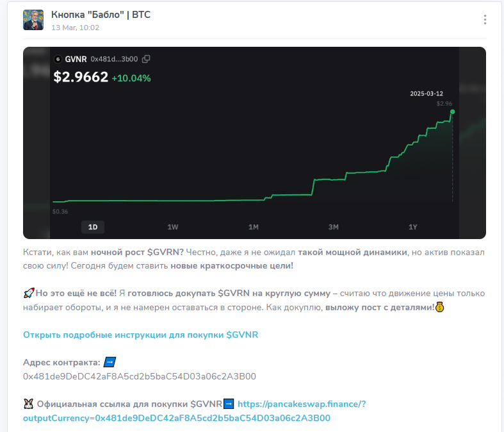
Task: Click the channel avatar picture
Action: pos(33,20)
